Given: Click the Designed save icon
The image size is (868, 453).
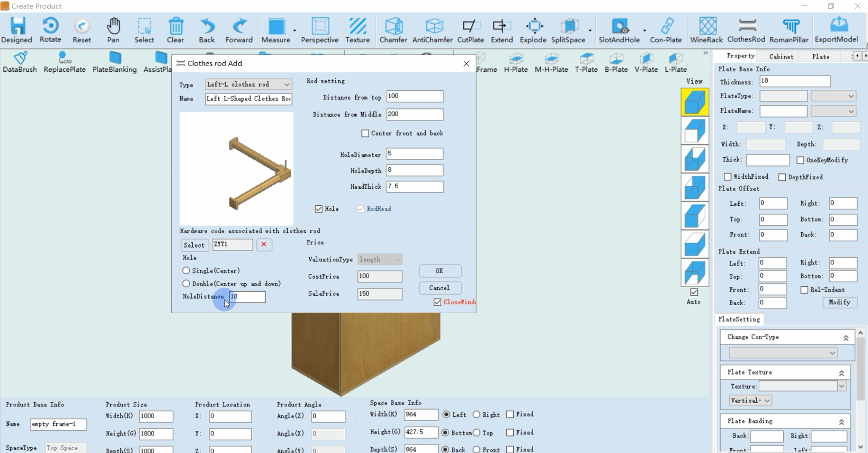Looking at the screenshot, I should point(17,30).
